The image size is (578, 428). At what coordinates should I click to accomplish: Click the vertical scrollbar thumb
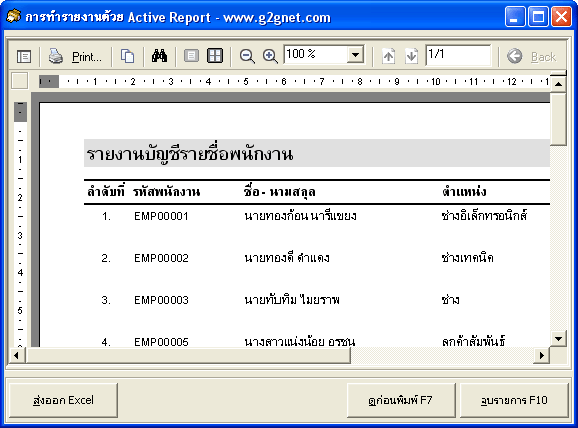[x=558, y=119]
